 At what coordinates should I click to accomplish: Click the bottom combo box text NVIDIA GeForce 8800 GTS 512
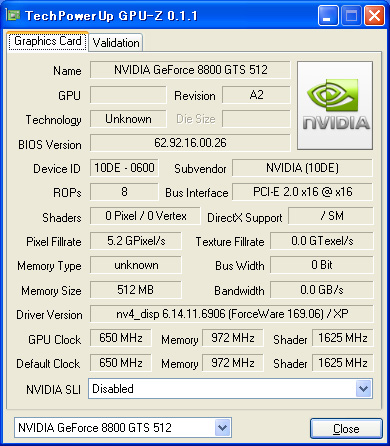coord(95,428)
